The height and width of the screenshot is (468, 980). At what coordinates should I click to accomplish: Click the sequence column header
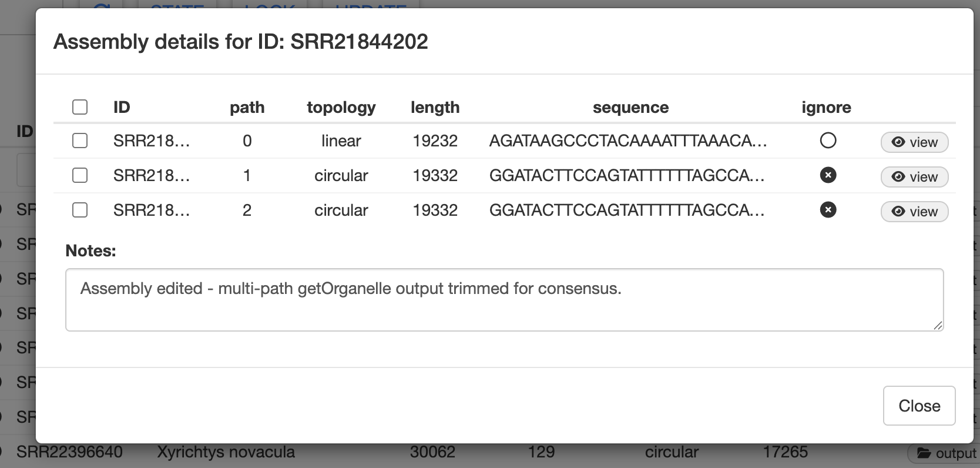[x=630, y=107]
